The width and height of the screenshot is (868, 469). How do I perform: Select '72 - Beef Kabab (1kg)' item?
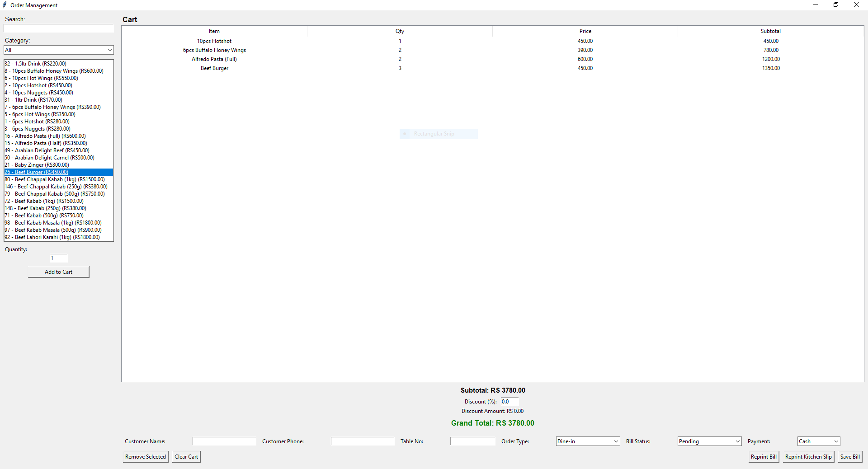click(x=59, y=201)
